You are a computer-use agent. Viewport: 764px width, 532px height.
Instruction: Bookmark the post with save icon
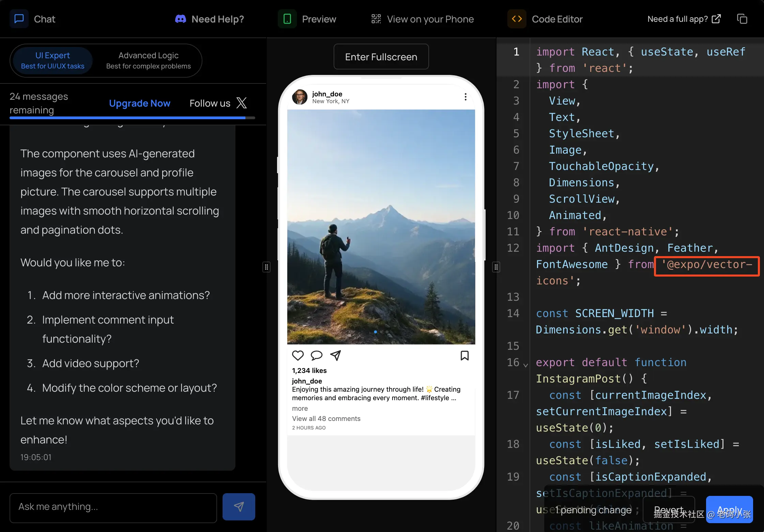pyautogui.click(x=464, y=355)
